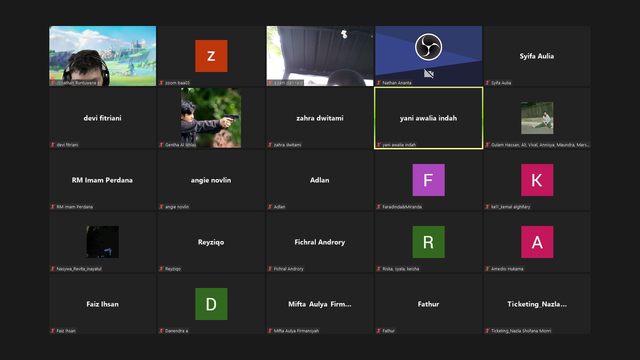Click muted mic icon beside Adlan label
The image size is (640, 360).
pyautogui.click(x=270, y=207)
